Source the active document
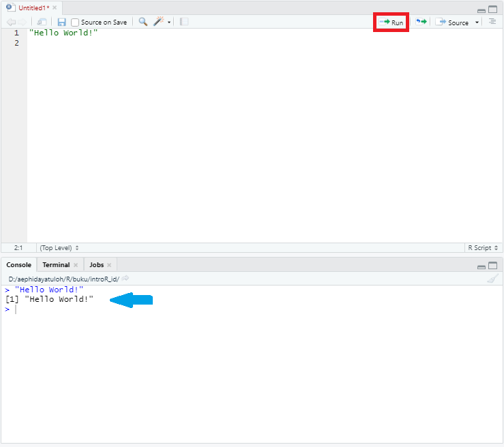Viewport: 504px width, 447px height. (x=452, y=22)
